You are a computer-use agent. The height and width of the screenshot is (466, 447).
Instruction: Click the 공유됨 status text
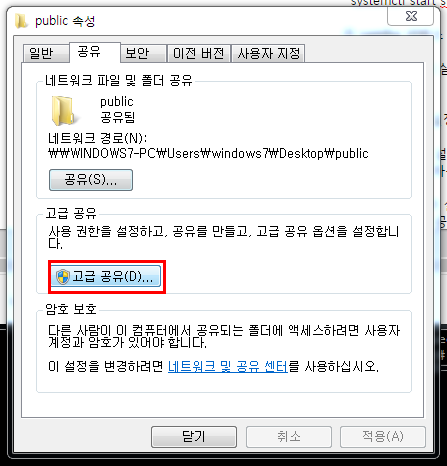click(x=118, y=117)
